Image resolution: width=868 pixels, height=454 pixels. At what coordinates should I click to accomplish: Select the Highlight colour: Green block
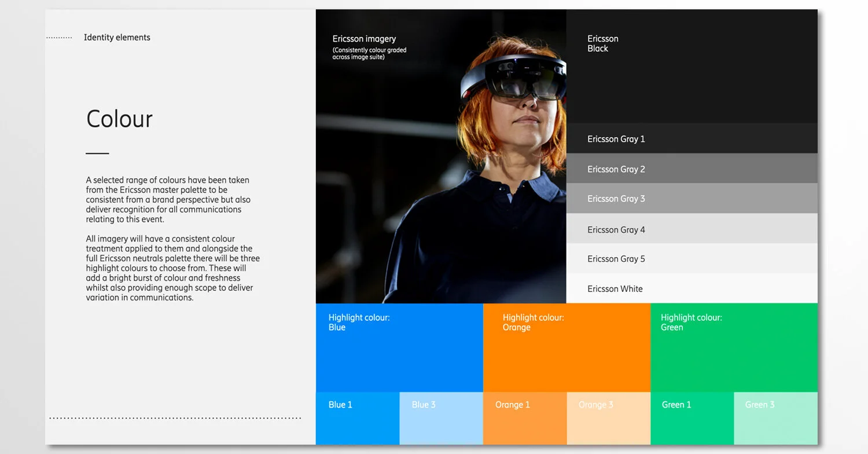[734, 347]
